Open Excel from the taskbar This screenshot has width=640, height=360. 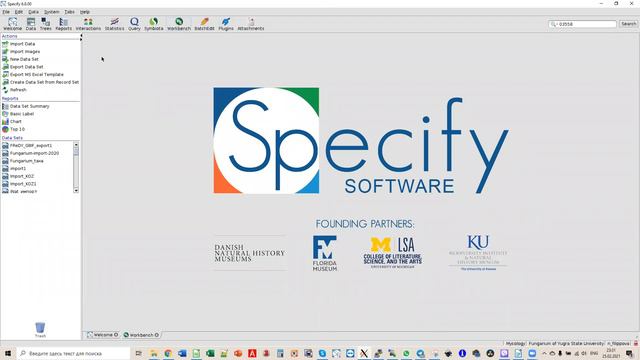tap(210, 353)
